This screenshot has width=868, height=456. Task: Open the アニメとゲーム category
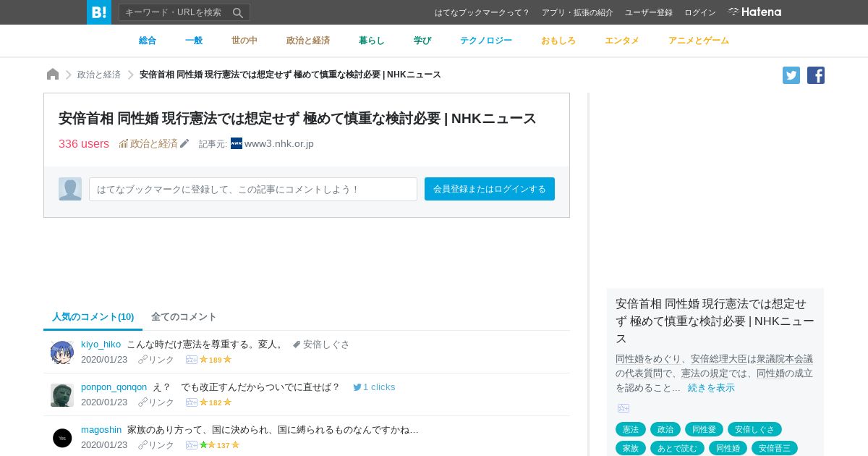[699, 41]
